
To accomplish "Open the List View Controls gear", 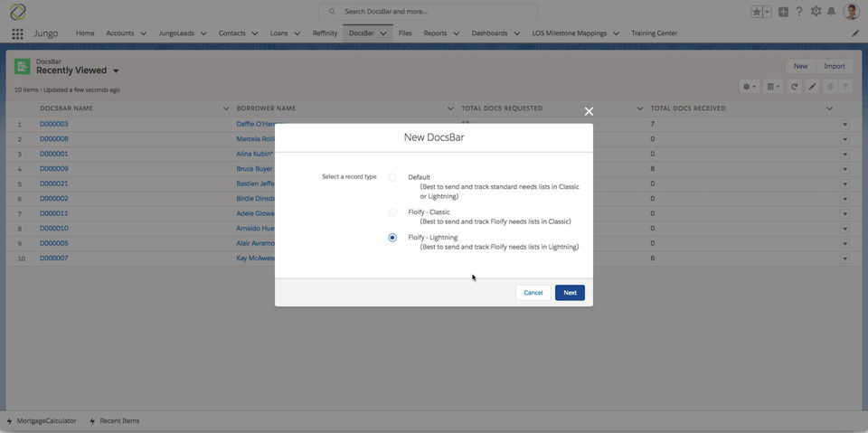I will [749, 87].
